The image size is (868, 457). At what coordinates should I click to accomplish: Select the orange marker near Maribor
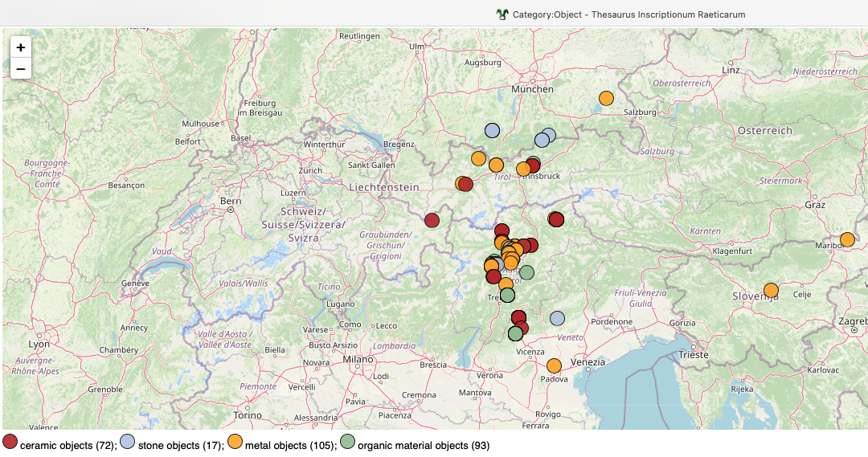pyautogui.click(x=847, y=239)
